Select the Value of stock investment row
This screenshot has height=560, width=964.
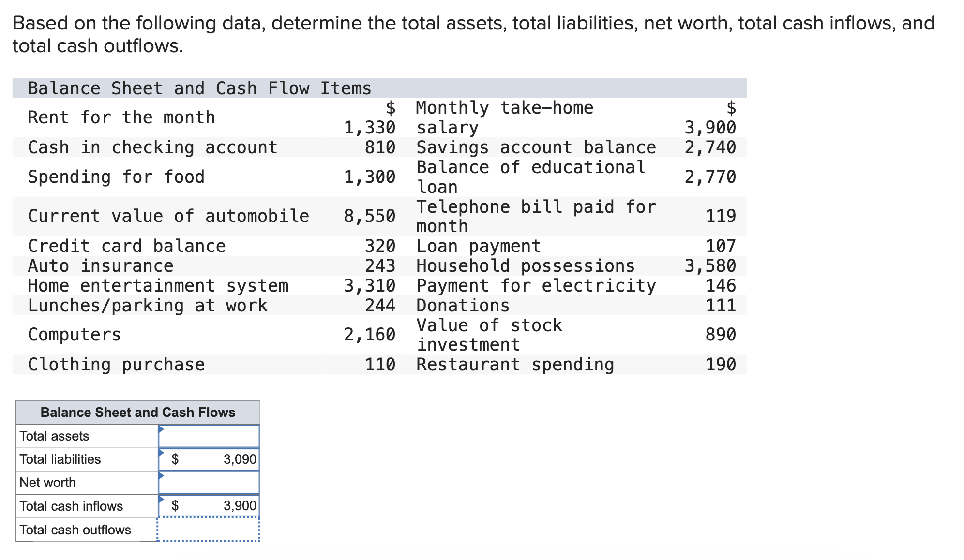coord(489,334)
